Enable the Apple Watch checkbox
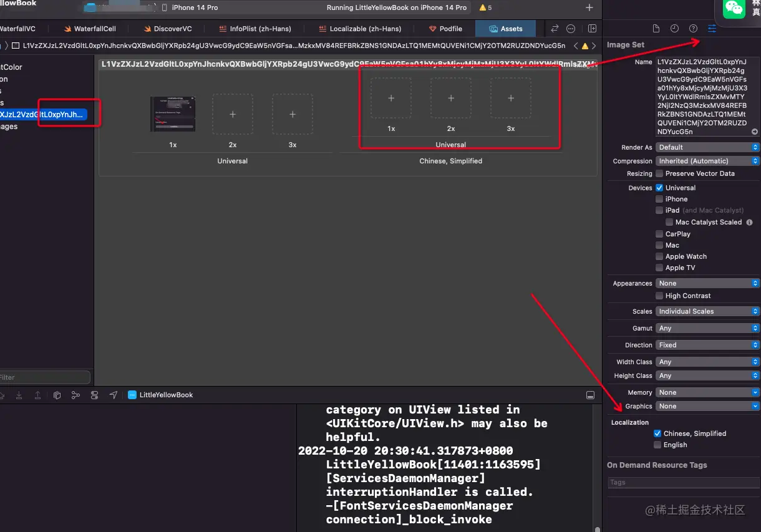Viewport: 761px width, 532px height. click(659, 256)
